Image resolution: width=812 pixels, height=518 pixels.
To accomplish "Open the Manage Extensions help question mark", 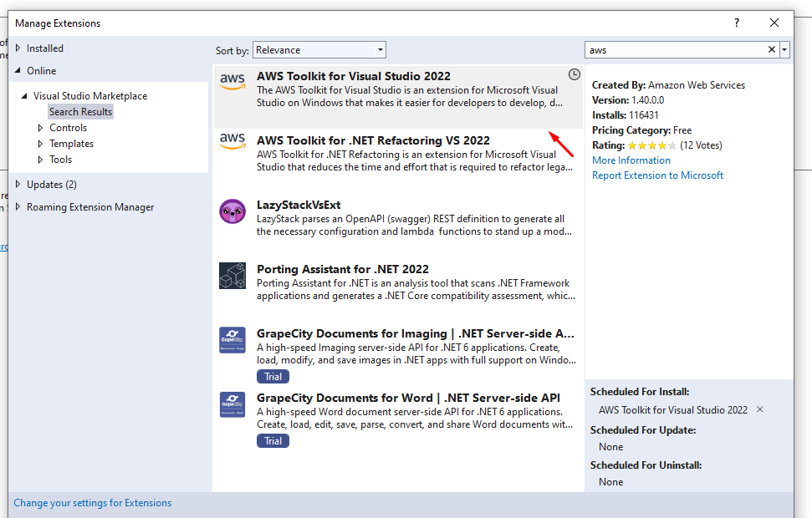I will (x=737, y=23).
